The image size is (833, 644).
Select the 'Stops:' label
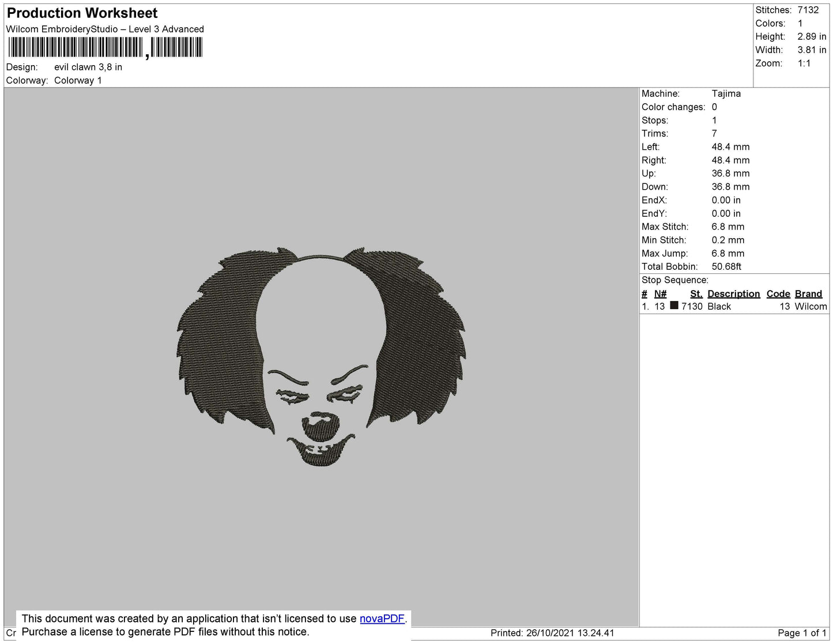[655, 120]
